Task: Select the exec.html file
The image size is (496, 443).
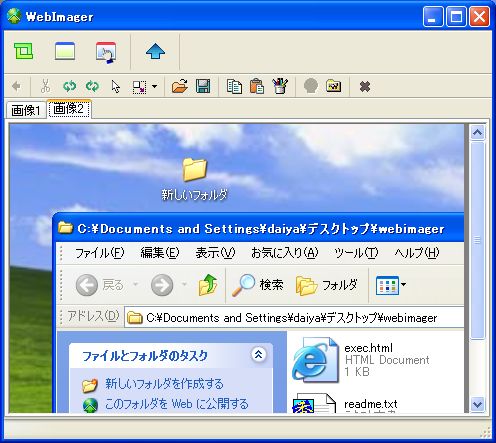Action: click(x=361, y=360)
